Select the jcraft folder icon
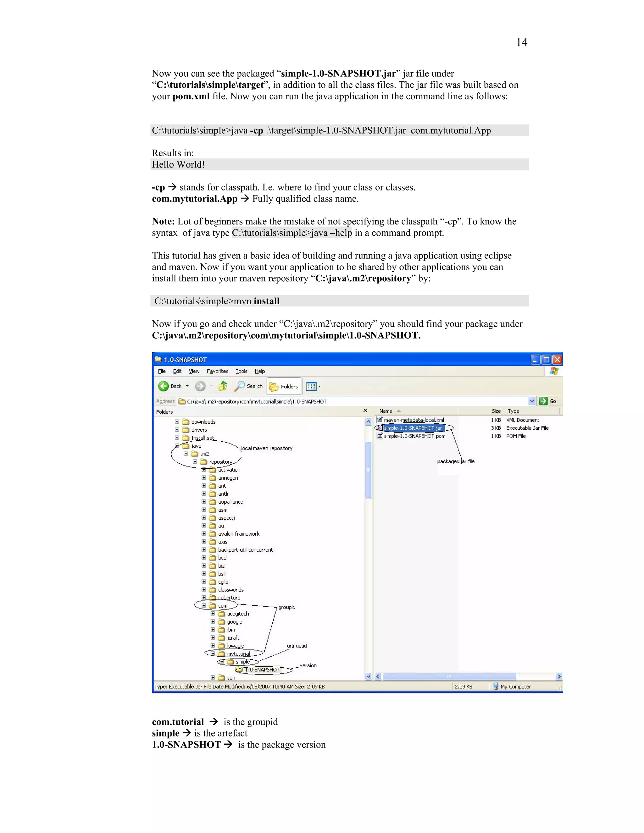Viewport: 644px width, 833px height. (x=222, y=638)
